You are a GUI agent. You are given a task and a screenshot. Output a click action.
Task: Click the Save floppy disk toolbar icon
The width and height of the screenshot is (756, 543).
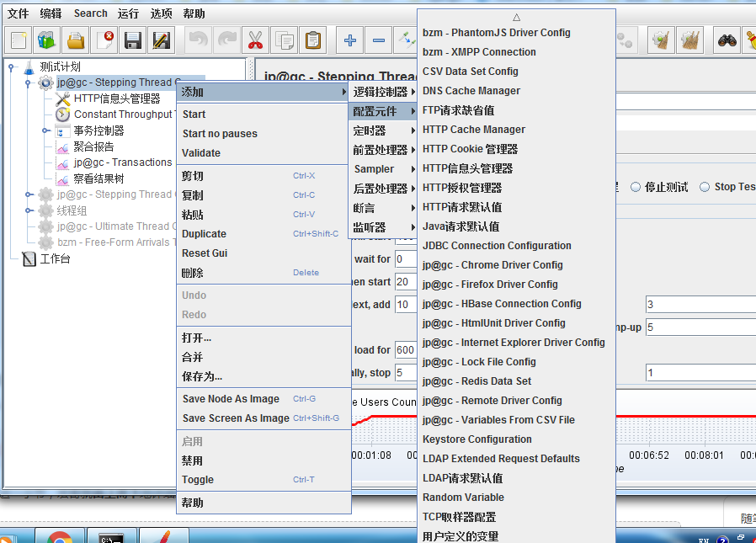(x=132, y=40)
